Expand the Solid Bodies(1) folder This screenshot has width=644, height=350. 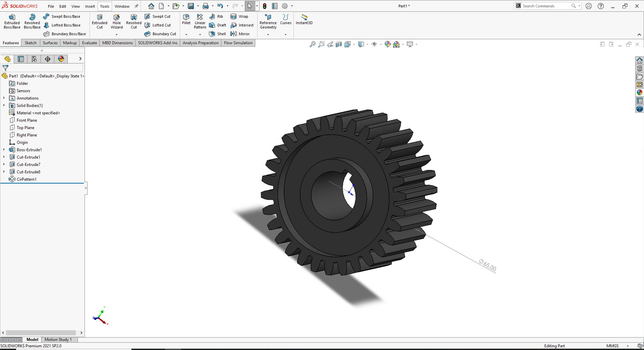tap(4, 106)
